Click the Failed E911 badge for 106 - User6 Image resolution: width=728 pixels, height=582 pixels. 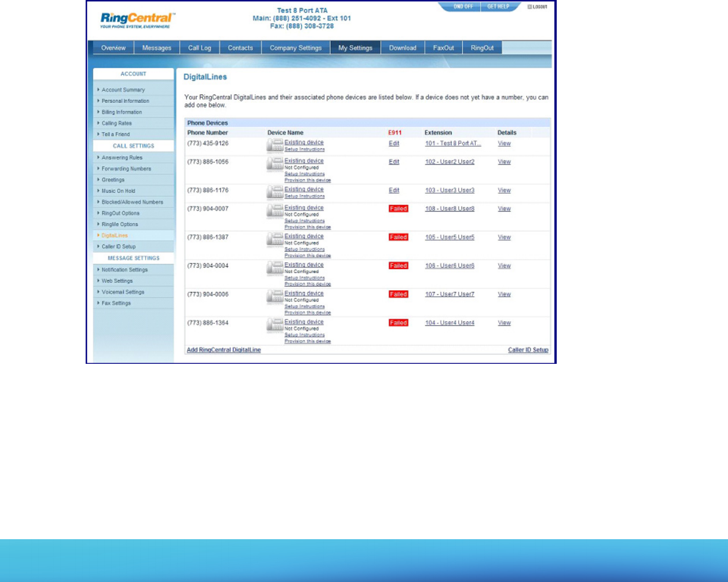tap(398, 266)
